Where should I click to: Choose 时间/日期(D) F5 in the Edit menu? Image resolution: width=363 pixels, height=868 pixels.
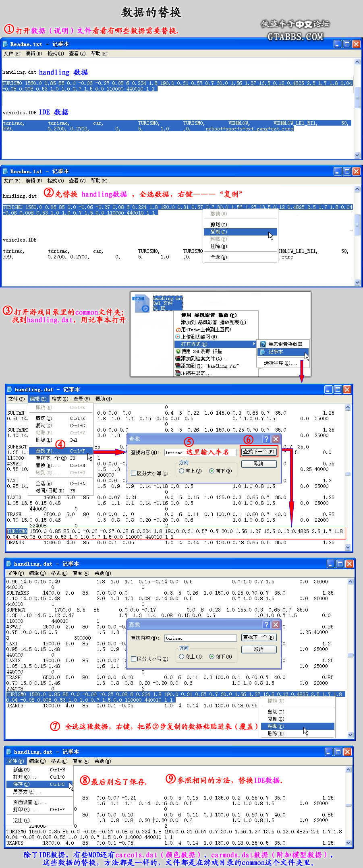[x=61, y=491]
